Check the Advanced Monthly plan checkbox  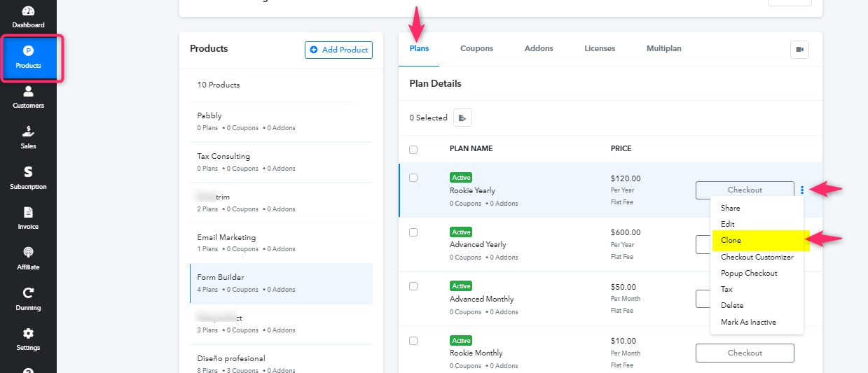[x=413, y=286]
